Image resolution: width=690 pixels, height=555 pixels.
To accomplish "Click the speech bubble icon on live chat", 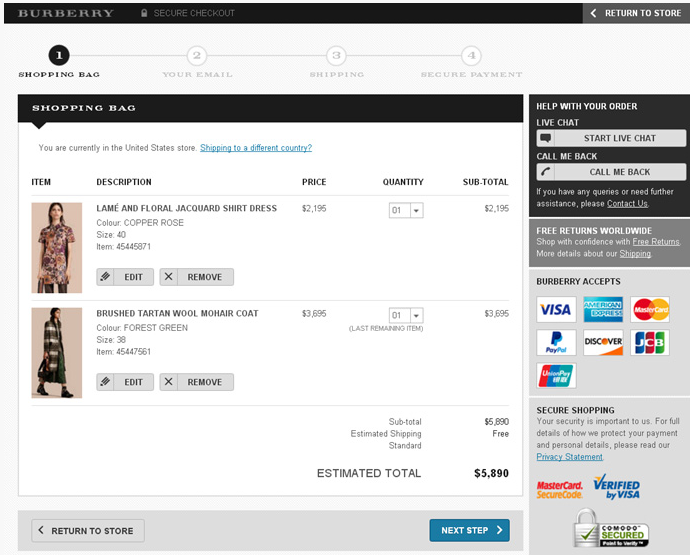I will (546, 138).
